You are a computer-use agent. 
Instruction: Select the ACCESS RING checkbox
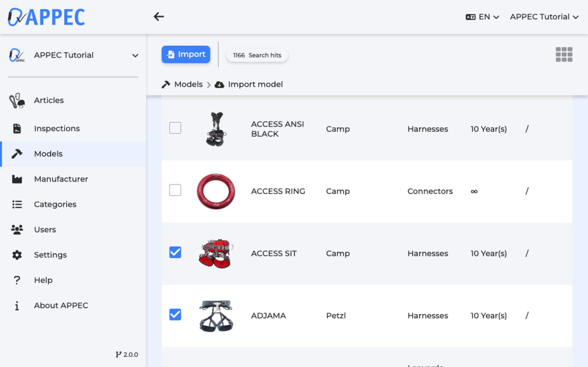pyautogui.click(x=175, y=190)
